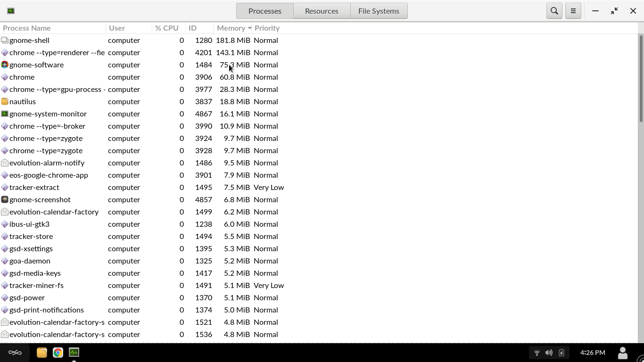644x362 pixels.
Task: Click the gnome-screenshot process icon
Action: tap(5, 199)
